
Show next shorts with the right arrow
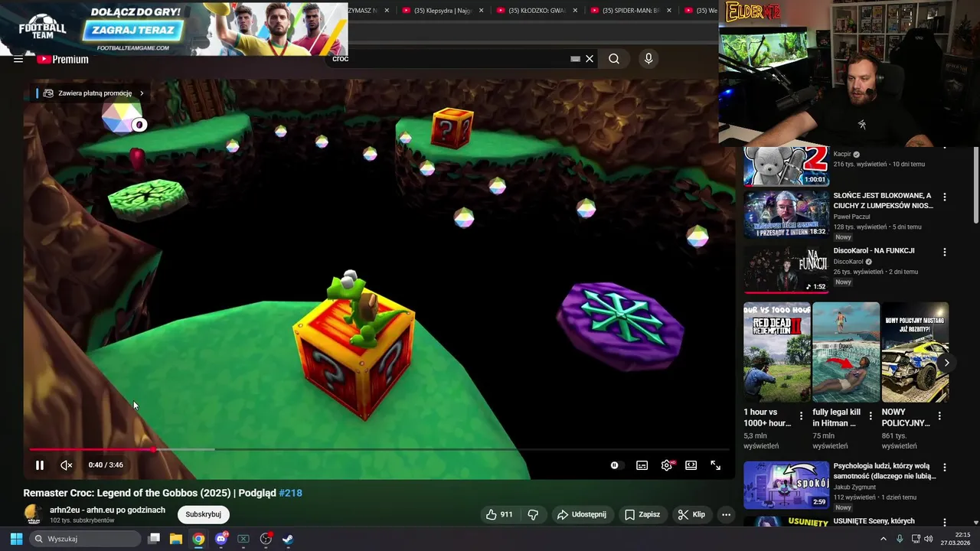pos(946,363)
